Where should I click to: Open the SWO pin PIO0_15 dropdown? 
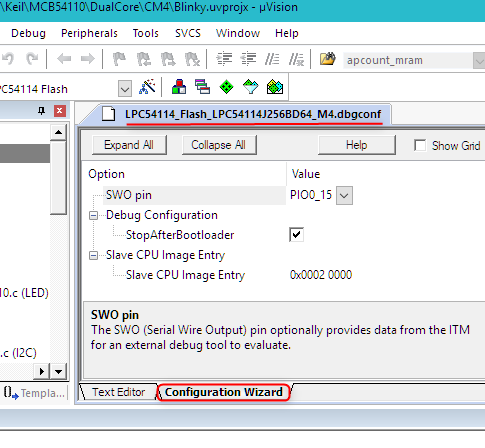pos(344,195)
